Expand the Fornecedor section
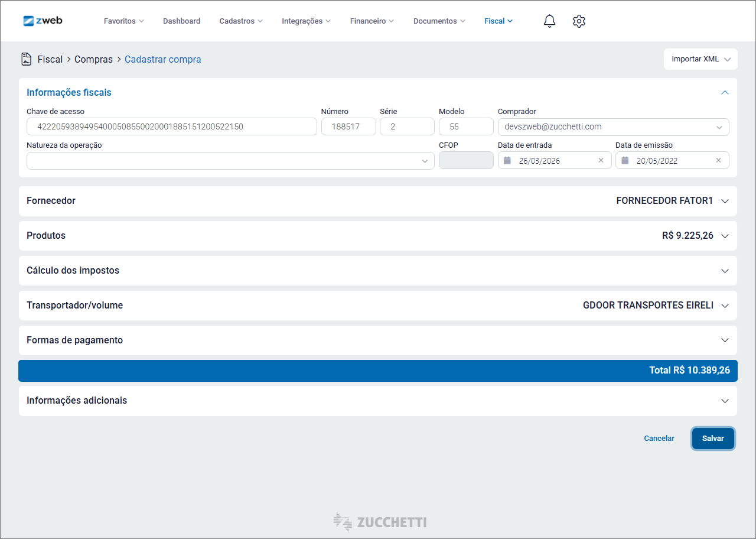 tap(725, 201)
